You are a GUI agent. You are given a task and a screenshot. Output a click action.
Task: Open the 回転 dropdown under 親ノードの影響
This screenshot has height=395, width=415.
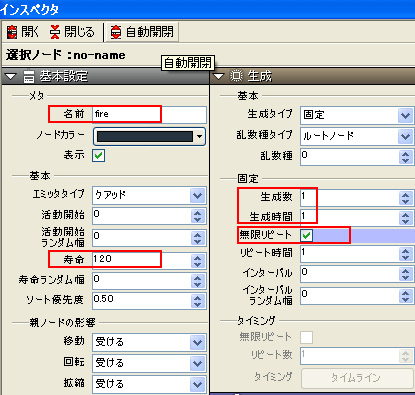(149, 363)
